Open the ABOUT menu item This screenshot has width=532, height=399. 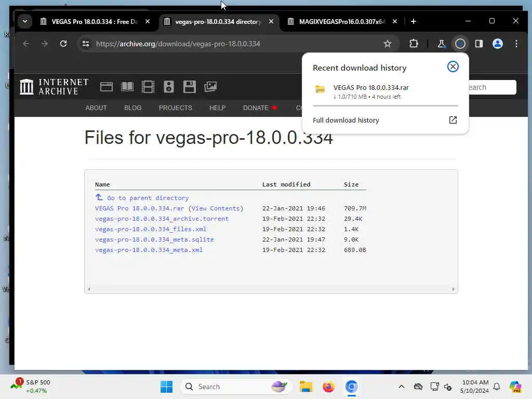(x=96, y=108)
